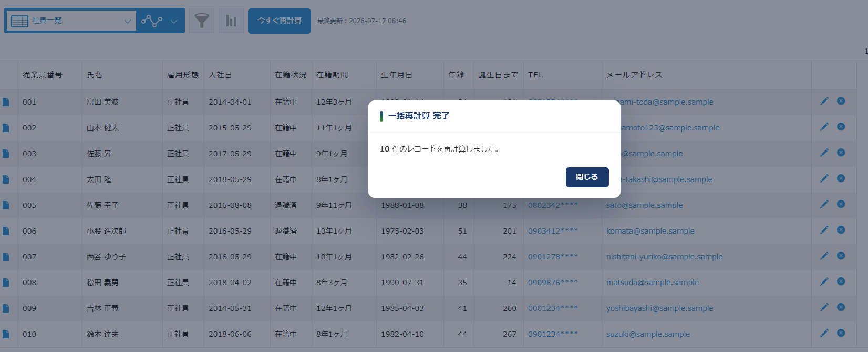Edit record 010 with pencil icon
868x352 pixels.
(824, 333)
